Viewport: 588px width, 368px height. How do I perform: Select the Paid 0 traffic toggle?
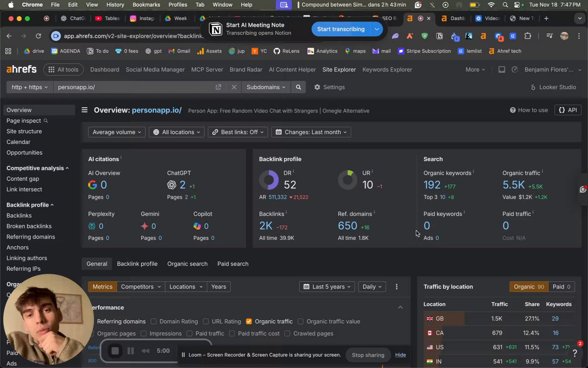pyautogui.click(x=561, y=287)
